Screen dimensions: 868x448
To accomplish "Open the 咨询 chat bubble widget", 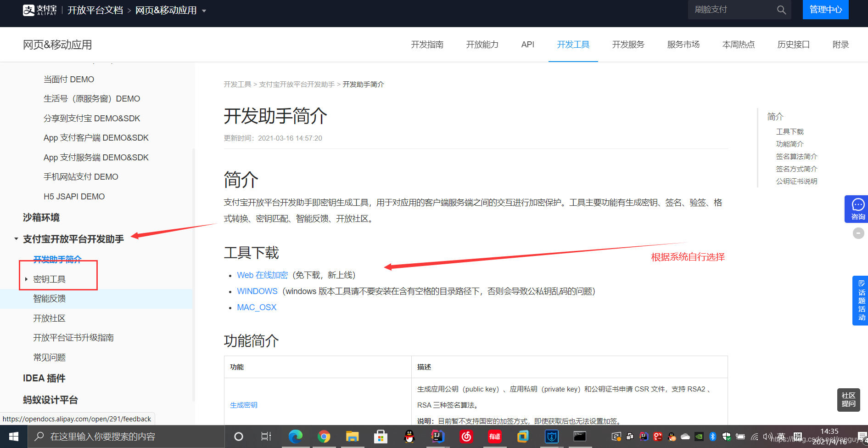I will (x=857, y=209).
